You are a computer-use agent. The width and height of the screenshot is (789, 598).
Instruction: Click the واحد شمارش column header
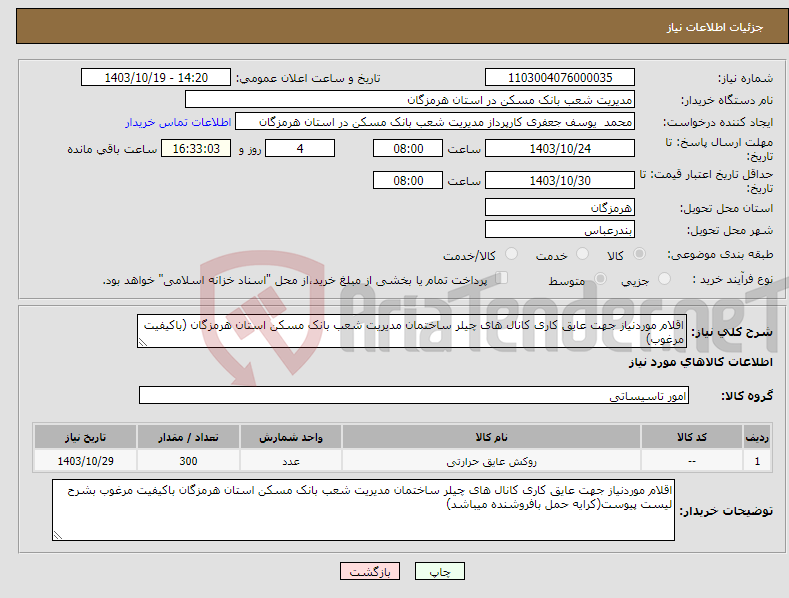pos(291,437)
